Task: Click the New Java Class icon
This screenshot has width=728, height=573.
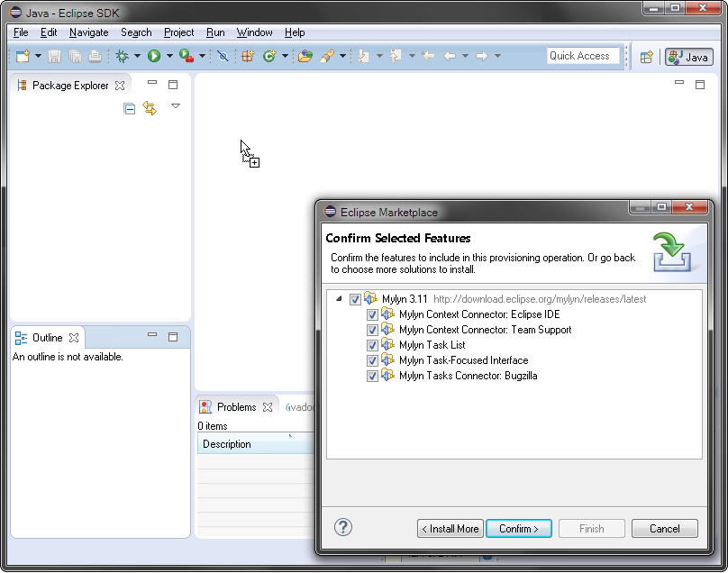Action: click(269, 56)
